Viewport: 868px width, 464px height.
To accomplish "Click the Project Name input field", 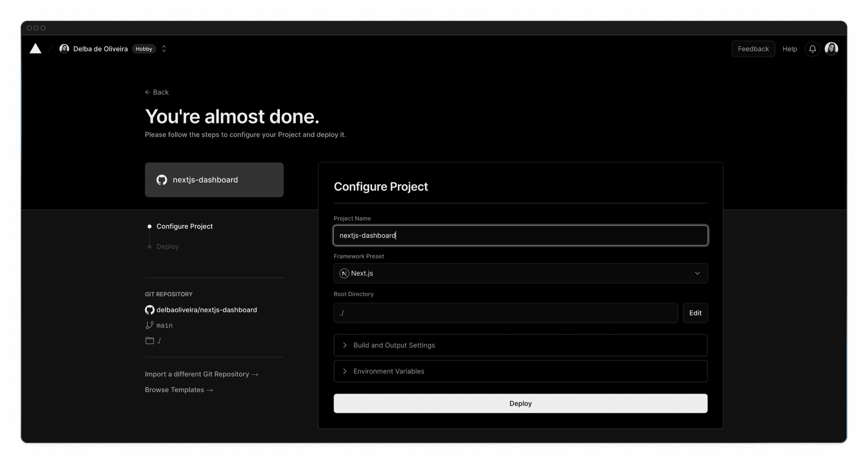I will 520,235.
